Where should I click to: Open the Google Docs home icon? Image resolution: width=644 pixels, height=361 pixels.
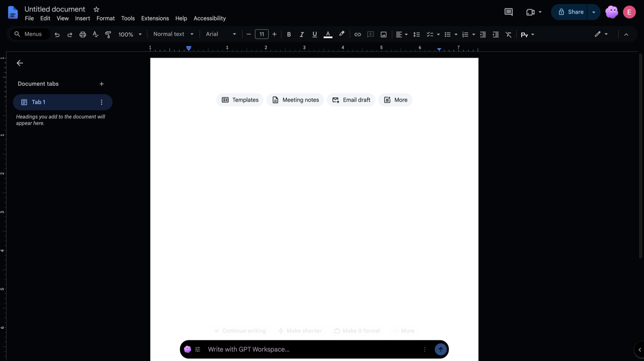pos(13,12)
